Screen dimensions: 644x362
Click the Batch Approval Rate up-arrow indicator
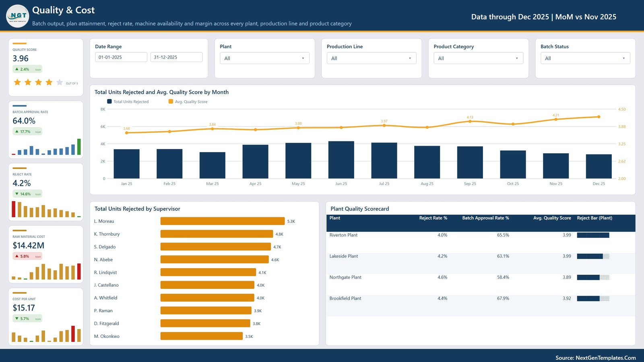click(x=17, y=132)
